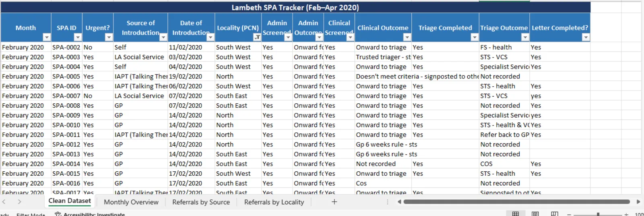Open the active Locality (PCN) filter button
Viewport: 644px width, 216px height.
coord(257,37)
